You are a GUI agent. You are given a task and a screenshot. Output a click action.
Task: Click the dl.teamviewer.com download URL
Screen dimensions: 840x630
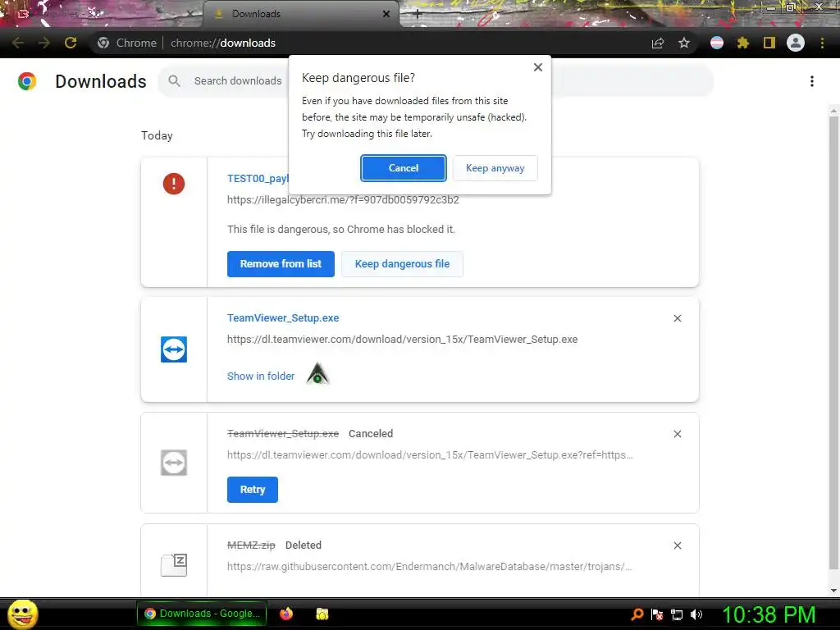point(402,339)
